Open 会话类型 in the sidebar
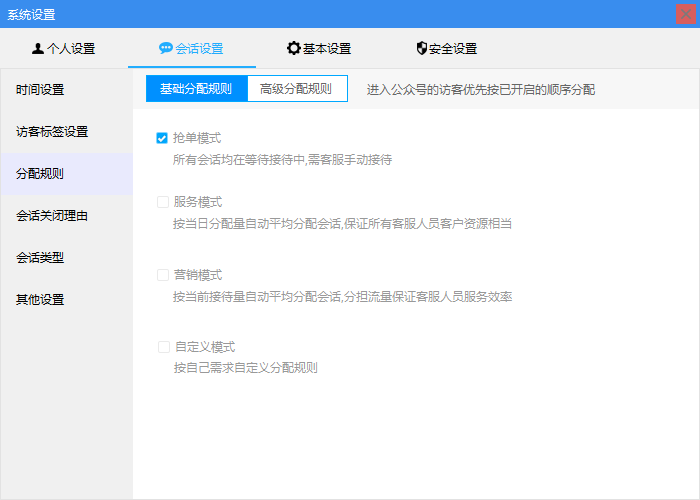 tap(67, 258)
